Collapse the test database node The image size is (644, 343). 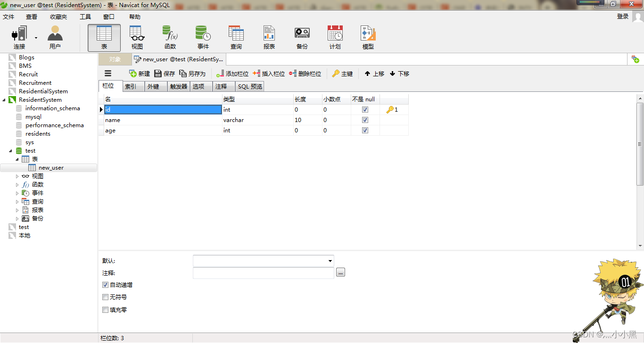pyautogui.click(x=11, y=151)
